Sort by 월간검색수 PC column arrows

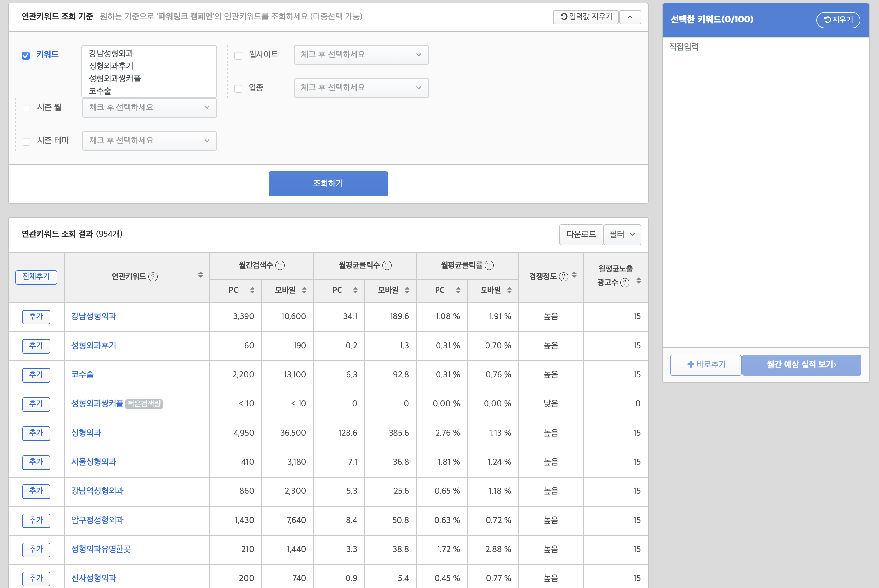(252, 290)
